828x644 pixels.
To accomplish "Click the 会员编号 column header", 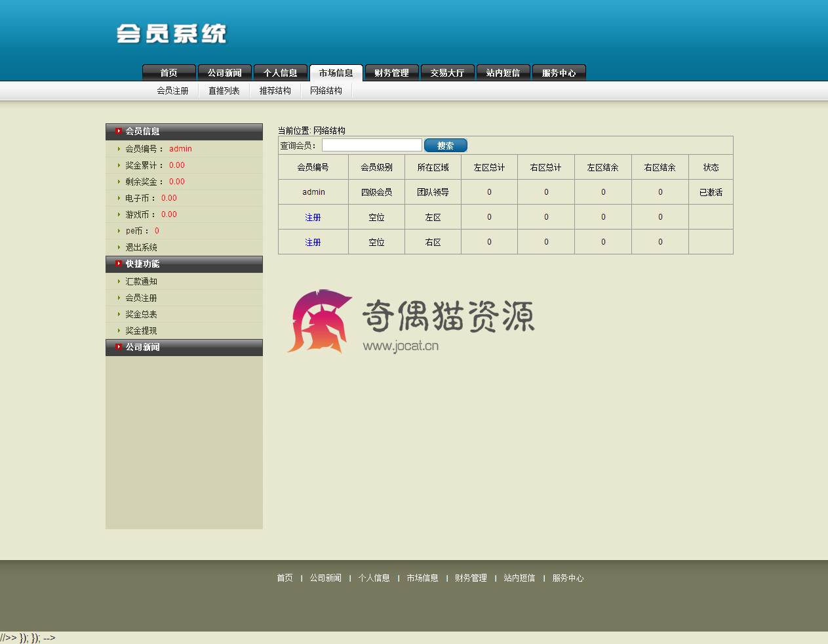I will 313,167.
